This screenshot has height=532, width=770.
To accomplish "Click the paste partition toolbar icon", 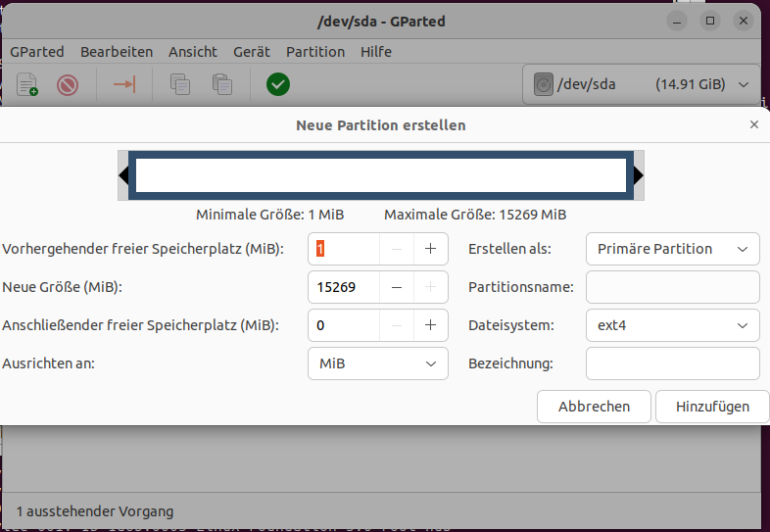I will click(x=222, y=85).
